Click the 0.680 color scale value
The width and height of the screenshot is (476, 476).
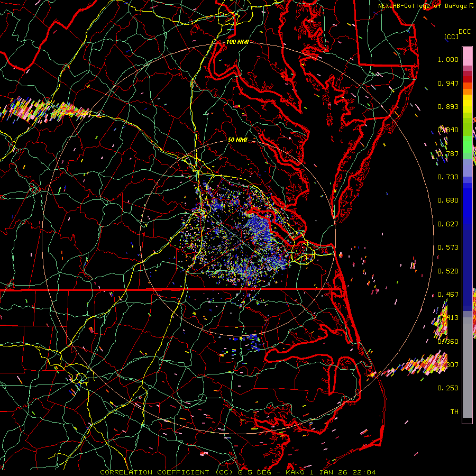click(448, 200)
